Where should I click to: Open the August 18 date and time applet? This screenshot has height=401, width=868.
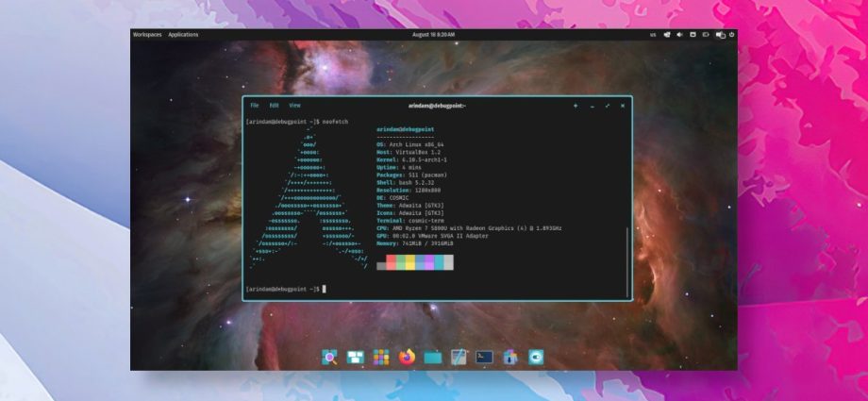pos(433,34)
